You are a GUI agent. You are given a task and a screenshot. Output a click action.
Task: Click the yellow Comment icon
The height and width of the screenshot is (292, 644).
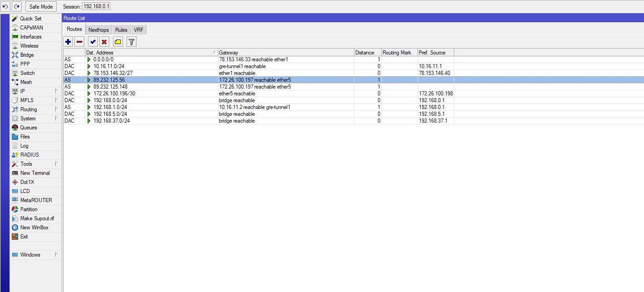click(118, 42)
